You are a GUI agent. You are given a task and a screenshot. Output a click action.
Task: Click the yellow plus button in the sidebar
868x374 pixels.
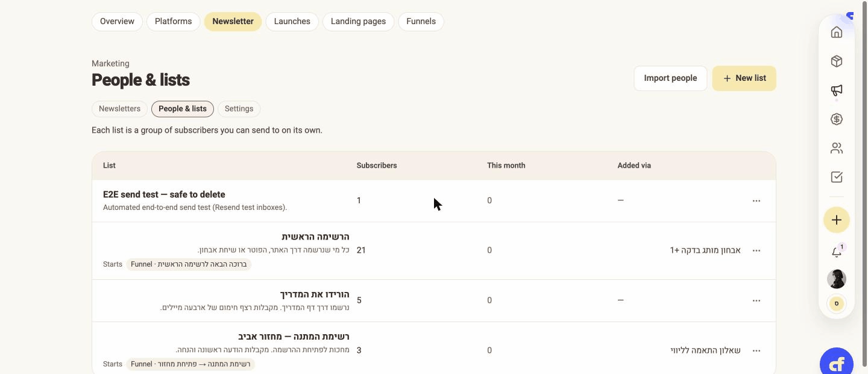point(837,220)
